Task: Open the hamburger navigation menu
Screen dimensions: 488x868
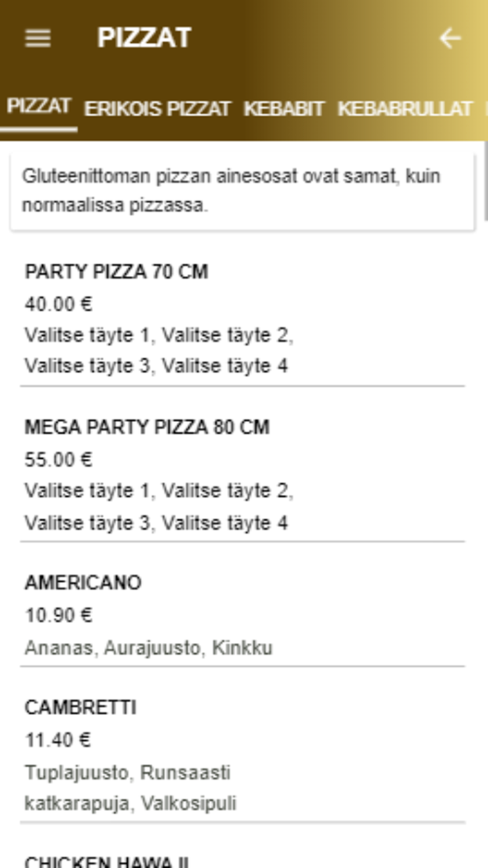Action: pos(38,38)
